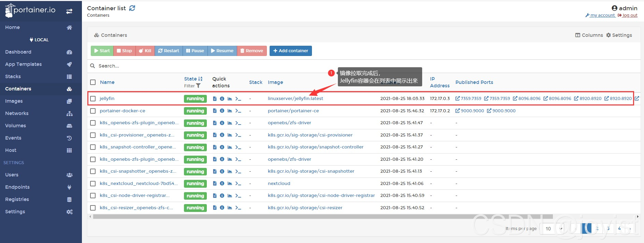The height and width of the screenshot is (243, 644).
Task: Open Volumes in sidebar
Action: pos(41,126)
